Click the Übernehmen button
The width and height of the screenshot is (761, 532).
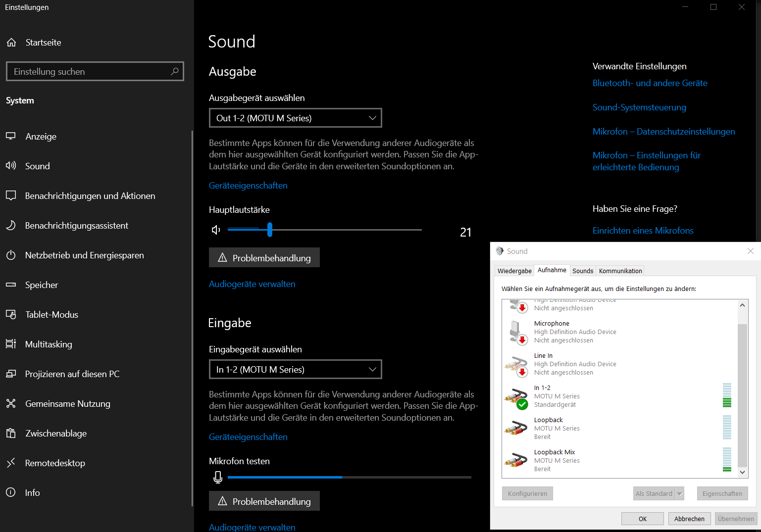tap(736, 519)
